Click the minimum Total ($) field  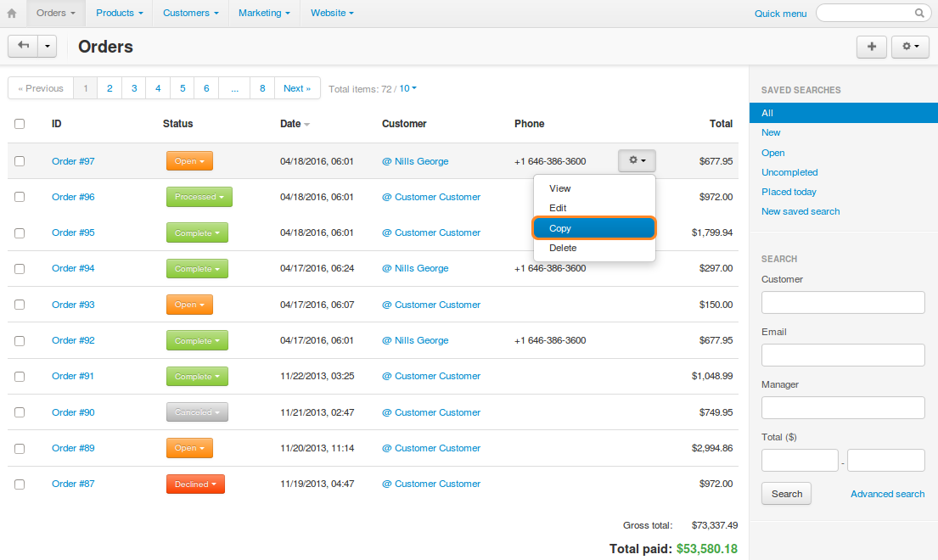click(x=800, y=460)
